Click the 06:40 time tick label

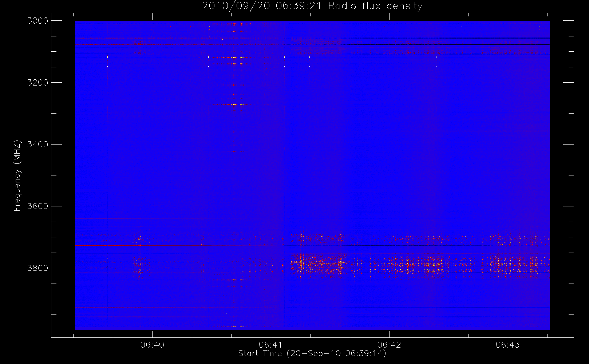click(x=152, y=345)
